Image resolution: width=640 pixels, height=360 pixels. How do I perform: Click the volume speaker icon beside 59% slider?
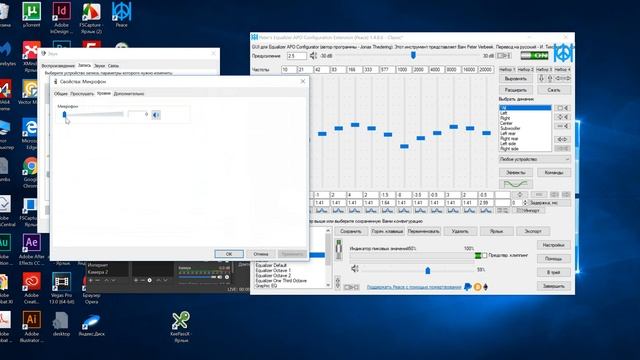tap(355, 269)
